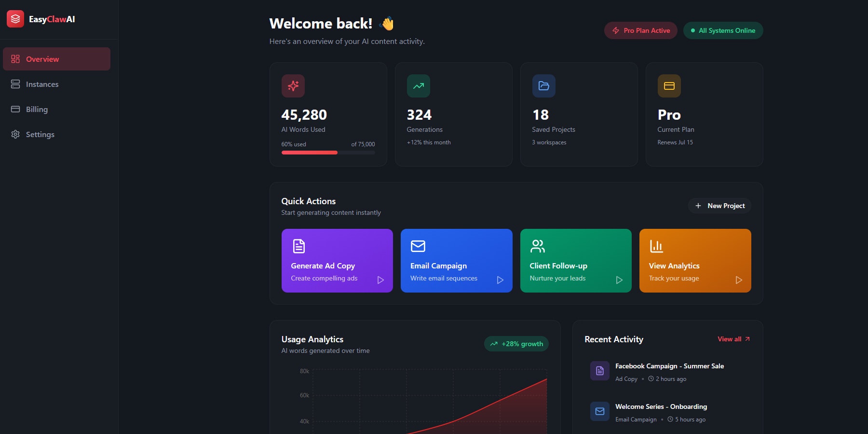This screenshot has width=868, height=434.
Task: Click the play arrow on Email Campaign
Action: [500, 280]
